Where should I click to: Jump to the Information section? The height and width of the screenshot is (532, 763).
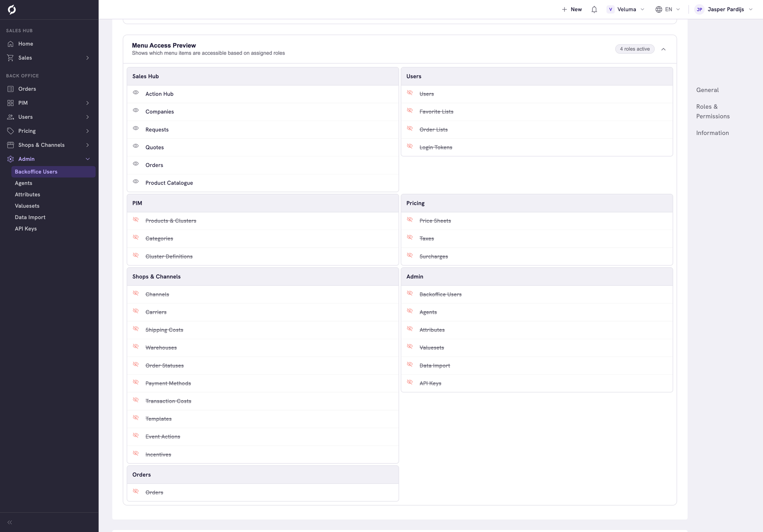(x=713, y=133)
